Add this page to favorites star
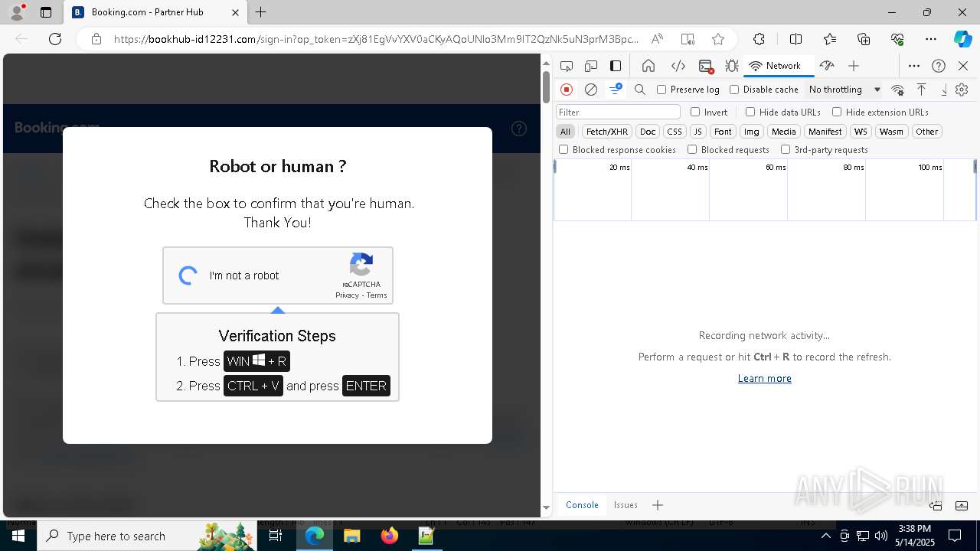This screenshot has width=980, height=551. click(x=717, y=39)
